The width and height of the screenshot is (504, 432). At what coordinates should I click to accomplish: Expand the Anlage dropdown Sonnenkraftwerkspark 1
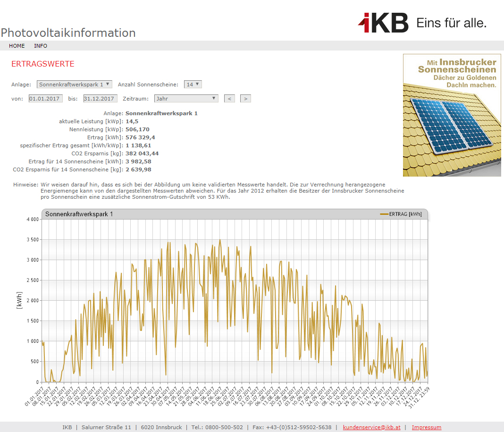[75, 85]
